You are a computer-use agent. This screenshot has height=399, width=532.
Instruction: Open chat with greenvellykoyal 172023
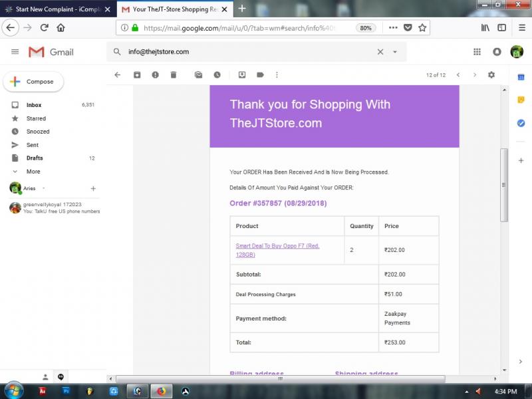(x=55, y=207)
